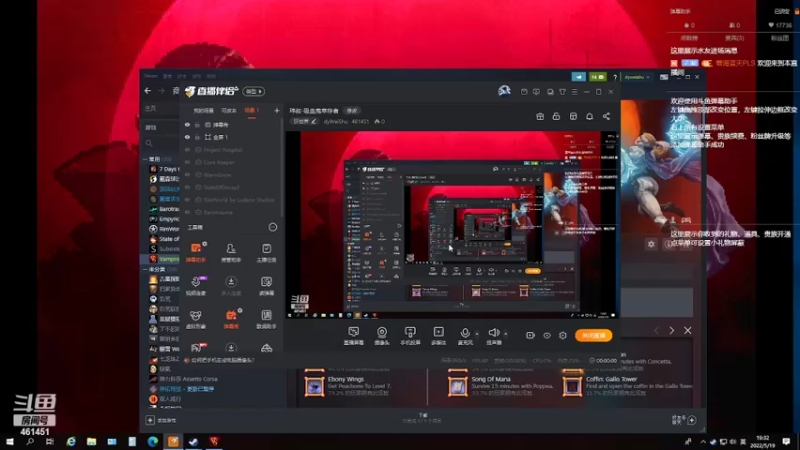Select the active orange scene tab
The height and width of the screenshot is (450, 800).
pos(252,110)
